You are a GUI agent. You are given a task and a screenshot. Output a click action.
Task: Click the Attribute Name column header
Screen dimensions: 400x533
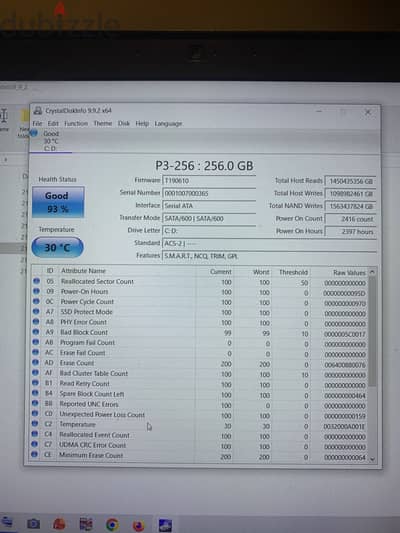[83, 271]
